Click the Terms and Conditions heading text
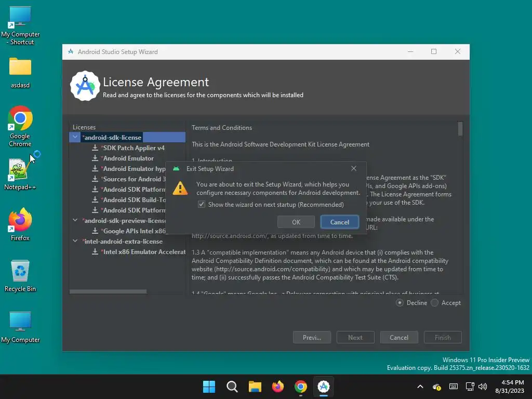Viewport: 532px width, 399px height. 221,128
